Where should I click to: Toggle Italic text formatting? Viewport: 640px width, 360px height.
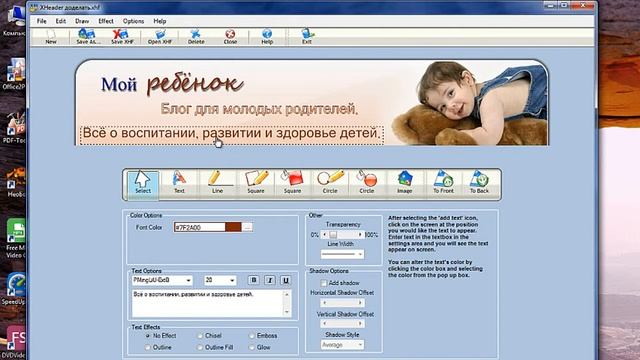(270, 280)
